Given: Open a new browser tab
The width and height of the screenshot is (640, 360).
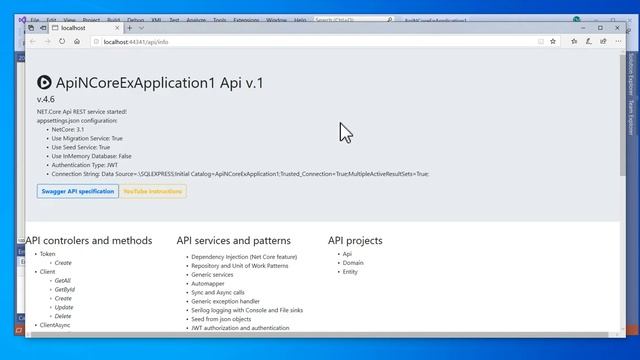Looking at the screenshot, I should coord(129,28).
